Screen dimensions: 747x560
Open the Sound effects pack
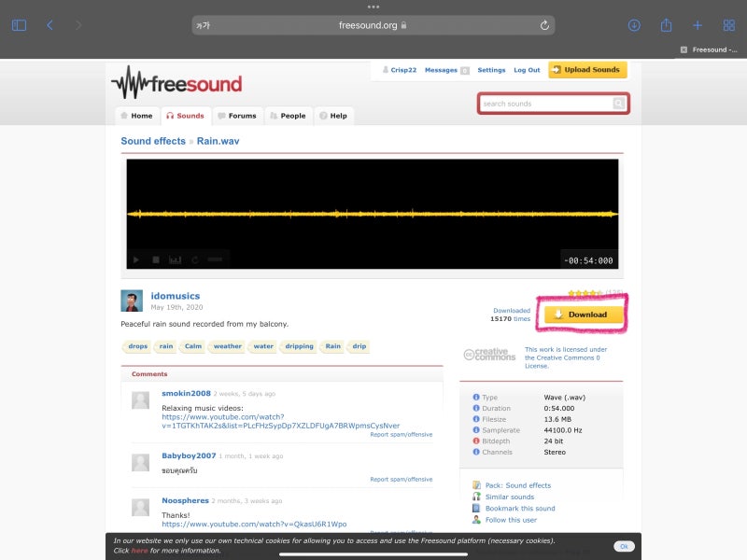520,484
